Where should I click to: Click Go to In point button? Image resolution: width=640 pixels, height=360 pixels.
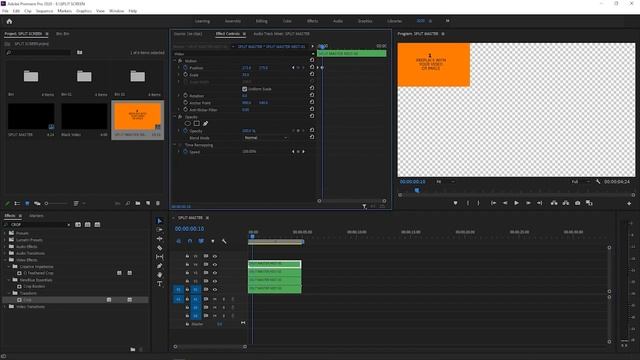pos(493,203)
